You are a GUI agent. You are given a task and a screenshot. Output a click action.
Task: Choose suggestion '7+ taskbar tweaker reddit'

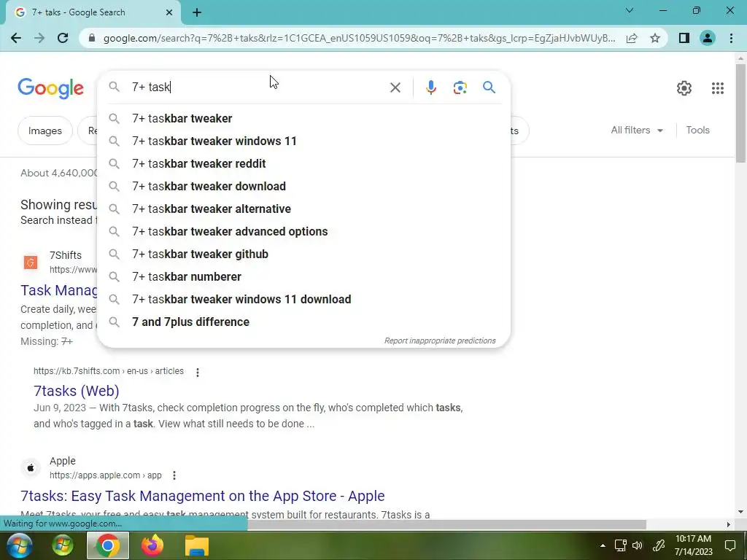(303, 163)
